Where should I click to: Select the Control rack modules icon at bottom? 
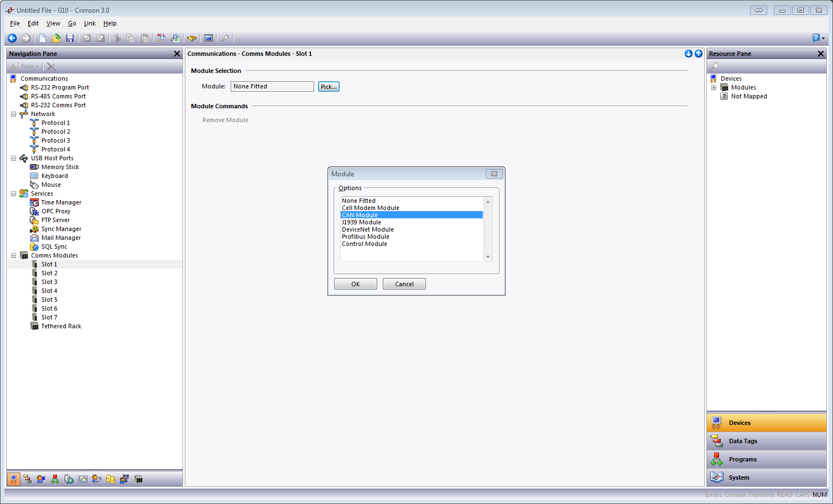point(139,479)
